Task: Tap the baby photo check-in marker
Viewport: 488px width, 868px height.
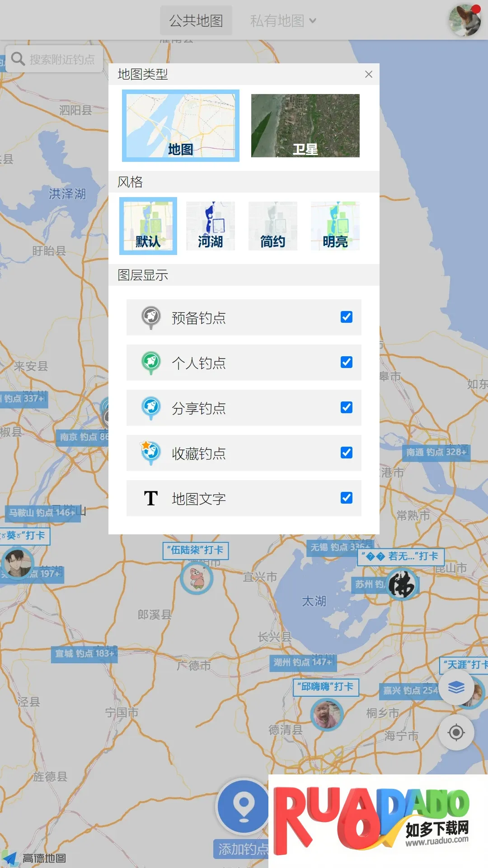Action: [x=327, y=715]
